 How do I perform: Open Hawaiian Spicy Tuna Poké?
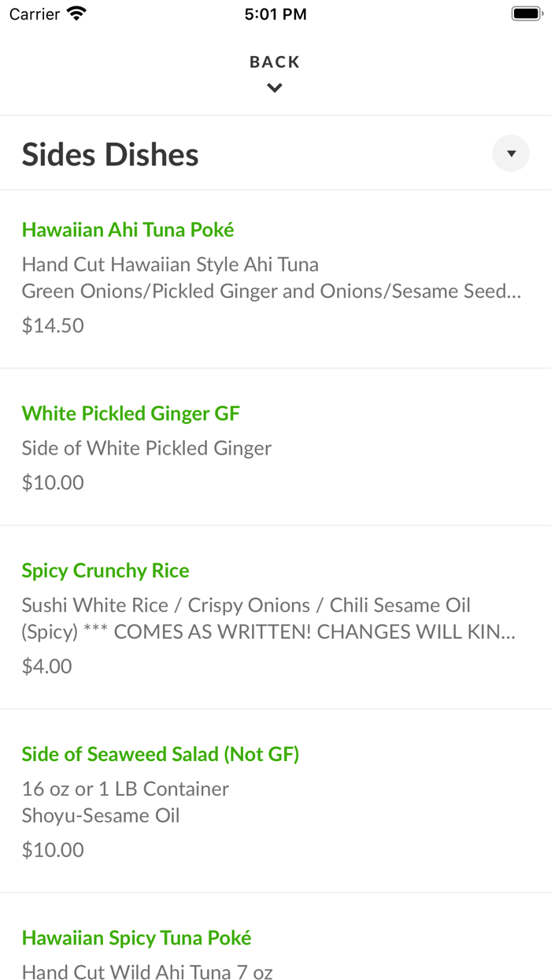pyautogui.click(x=136, y=937)
